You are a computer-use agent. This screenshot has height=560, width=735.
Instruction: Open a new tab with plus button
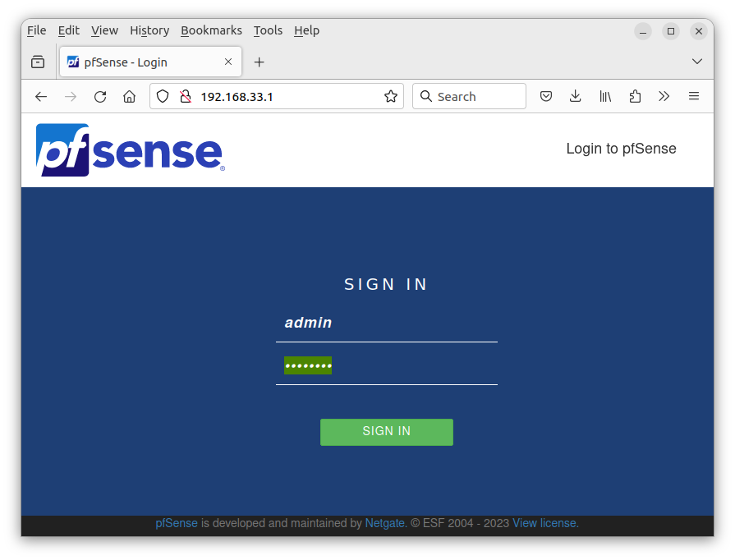point(260,62)
